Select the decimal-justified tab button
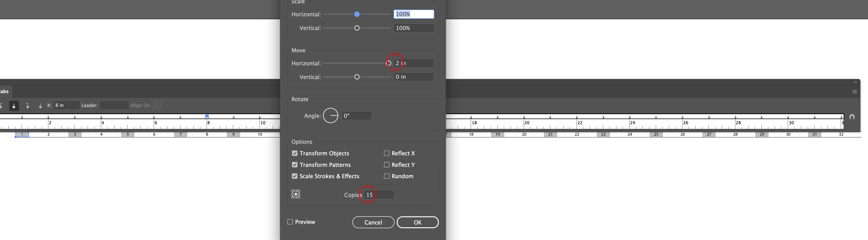This screenshot has height=240, width=868. click(40, 106)
